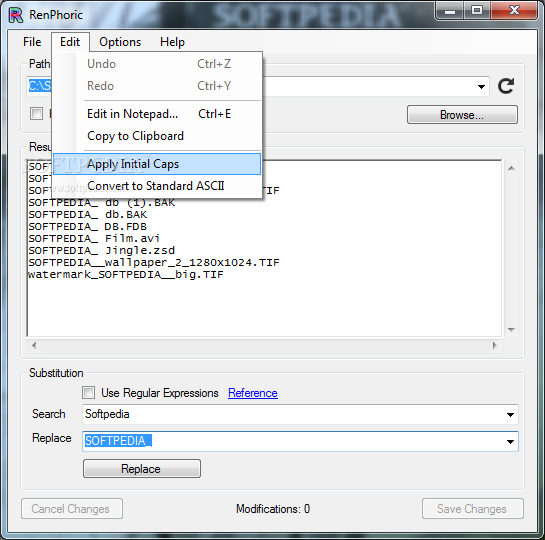Select Copy to Clipboard menu entry
Image resolution: width=545 pixels, height=540 pixels.
(157, 136)
